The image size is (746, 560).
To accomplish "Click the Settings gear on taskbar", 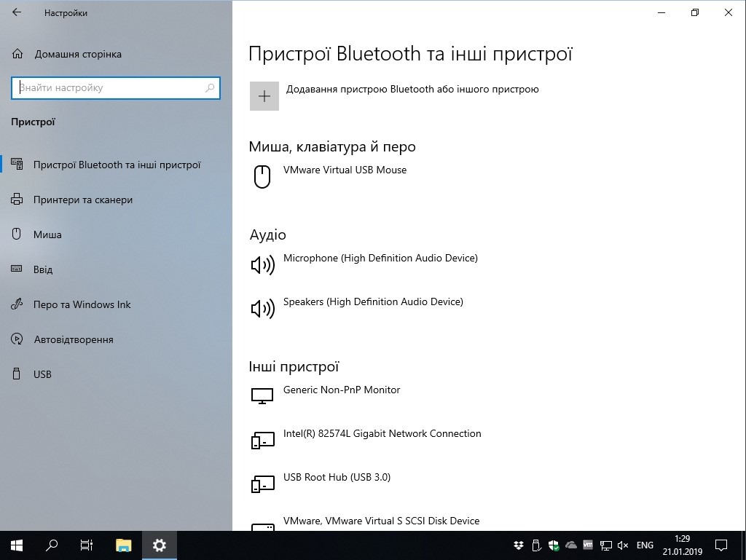I will pos(160,545).
